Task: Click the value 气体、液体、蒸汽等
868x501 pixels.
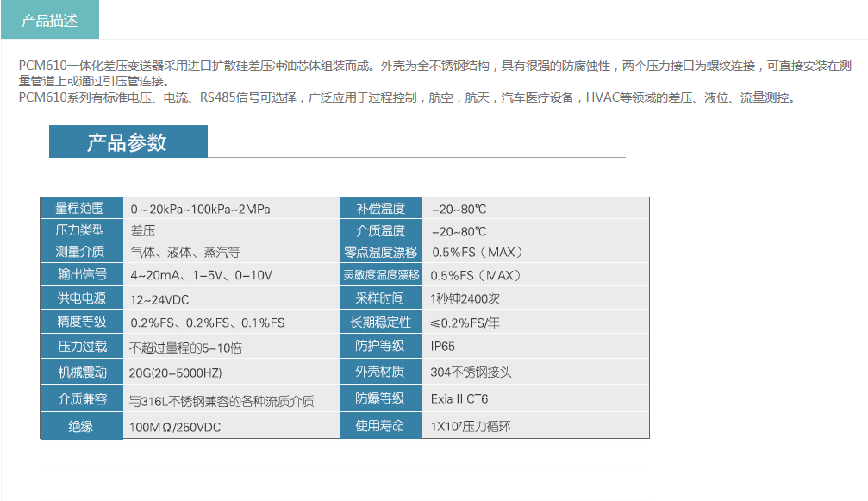Action: click(185, 253)
